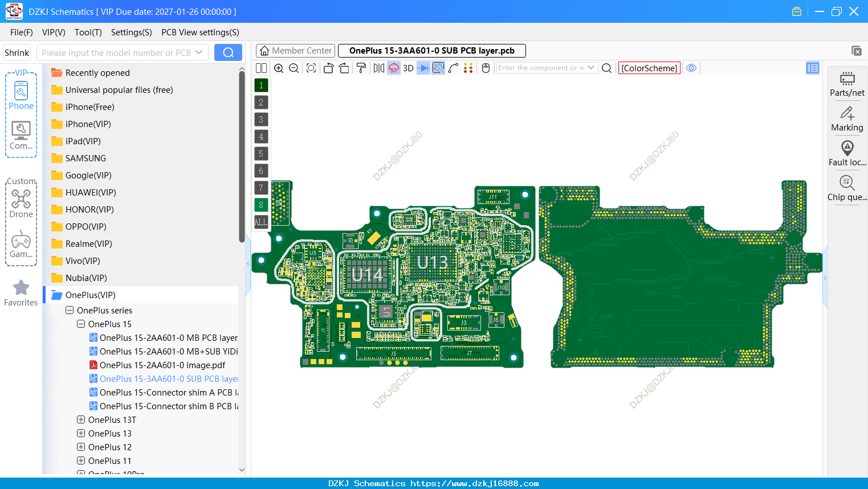This screenshot has width=868, height=489.
Task: Select the Phone category
Action: (21, 96)
